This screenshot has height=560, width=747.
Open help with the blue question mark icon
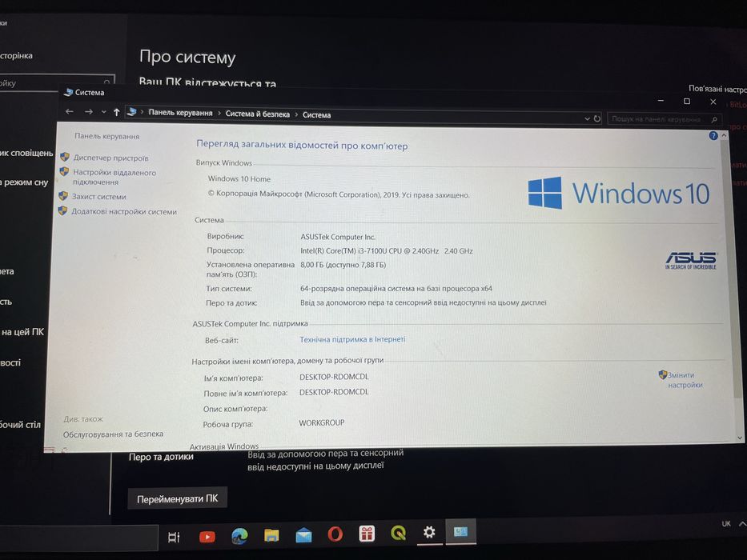point(713,136)
